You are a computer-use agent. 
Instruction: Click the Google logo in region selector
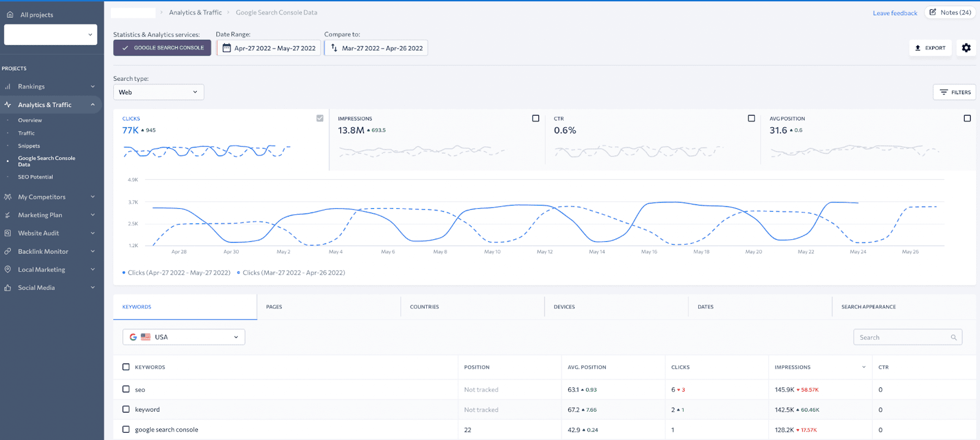point(133,337)
